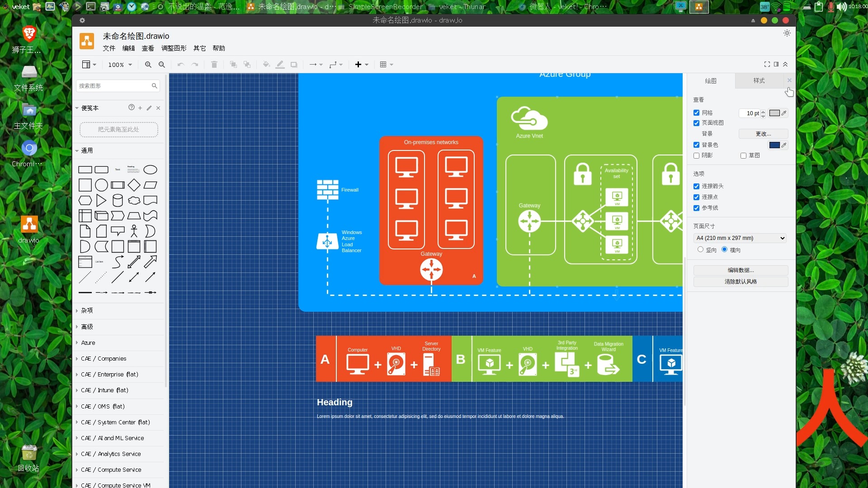This screenshot has width=868, height=488.
Task: Toggle the light/dark appearance sun icon
Action: pos(787,33)
